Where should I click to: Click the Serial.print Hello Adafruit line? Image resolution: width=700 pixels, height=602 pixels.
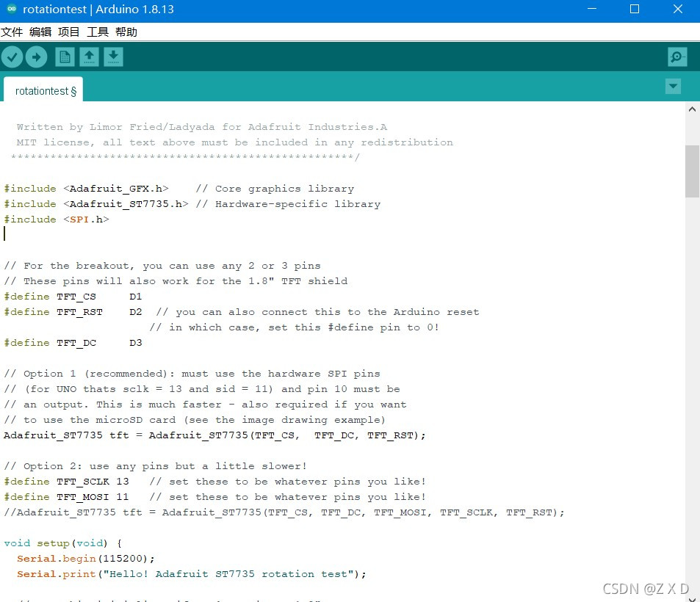pos(192,574)
